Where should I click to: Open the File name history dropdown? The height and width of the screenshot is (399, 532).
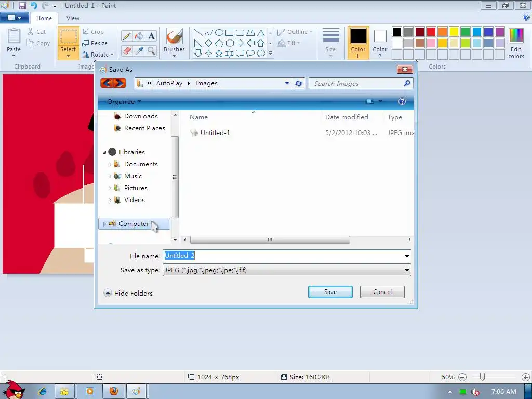coord(407,256)
